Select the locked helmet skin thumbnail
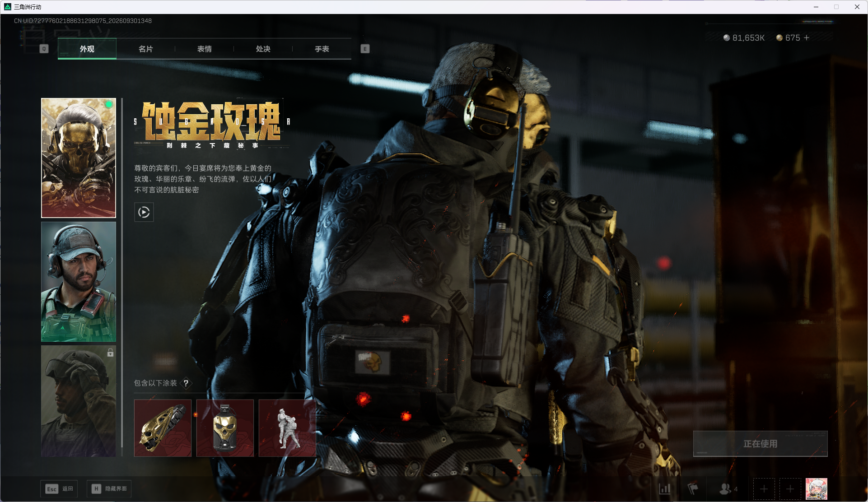 tap(79, 401)
